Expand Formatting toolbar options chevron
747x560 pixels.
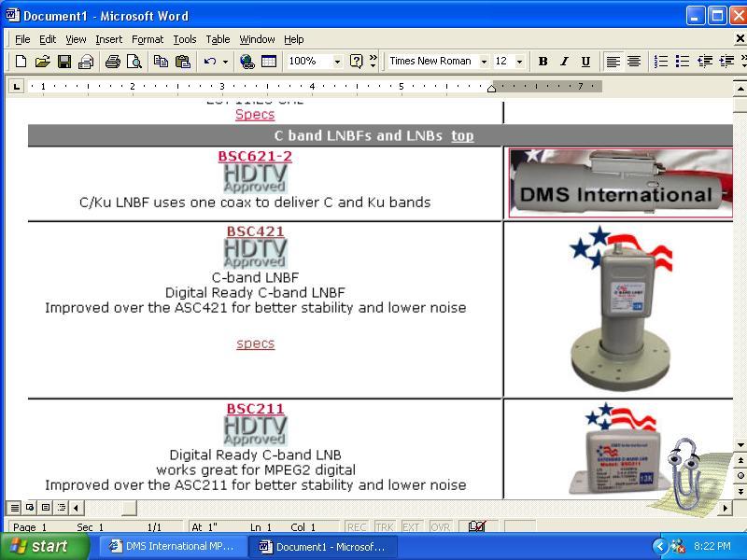[x=743, y=62]
